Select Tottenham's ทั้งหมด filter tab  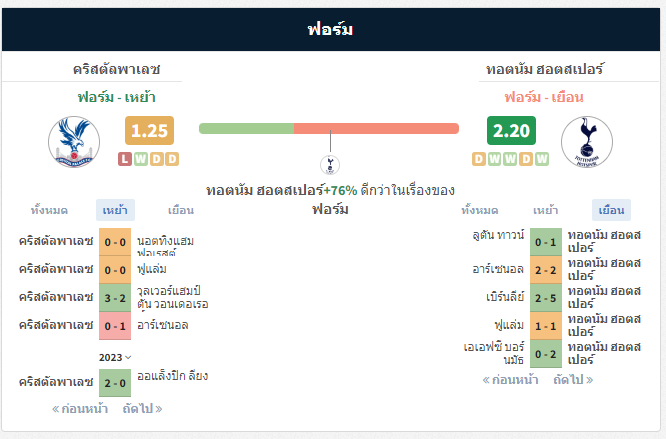tap(480, 210)
